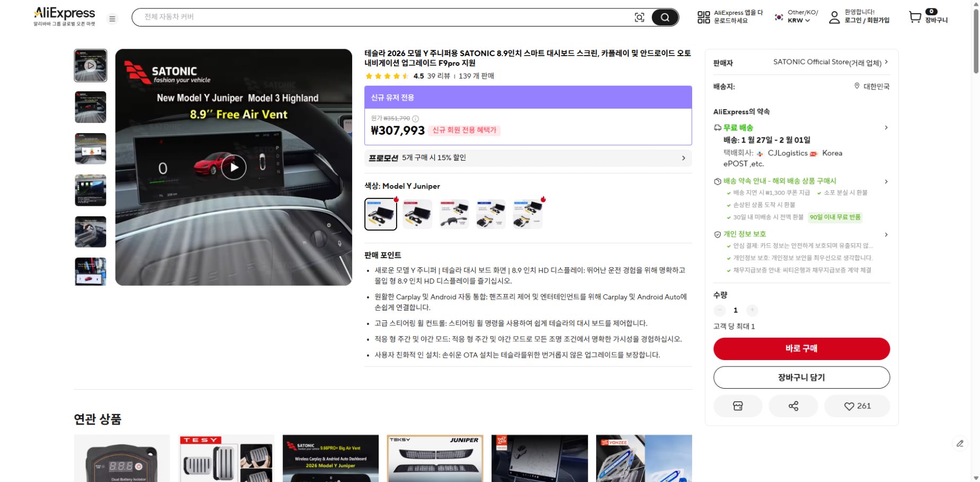This screenshot has width=980, height=482.
Task: Increase quantity with the plus stepper
Action: point(751,310)
